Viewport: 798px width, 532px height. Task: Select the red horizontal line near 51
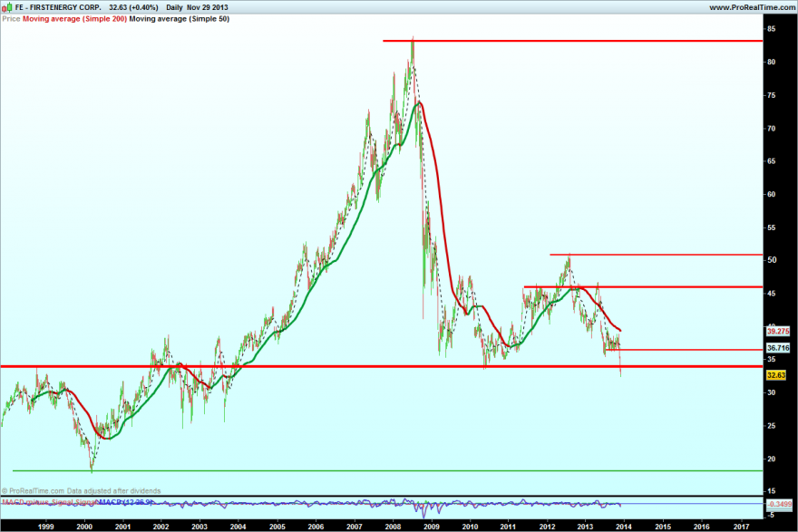click(x=657, y=255)
